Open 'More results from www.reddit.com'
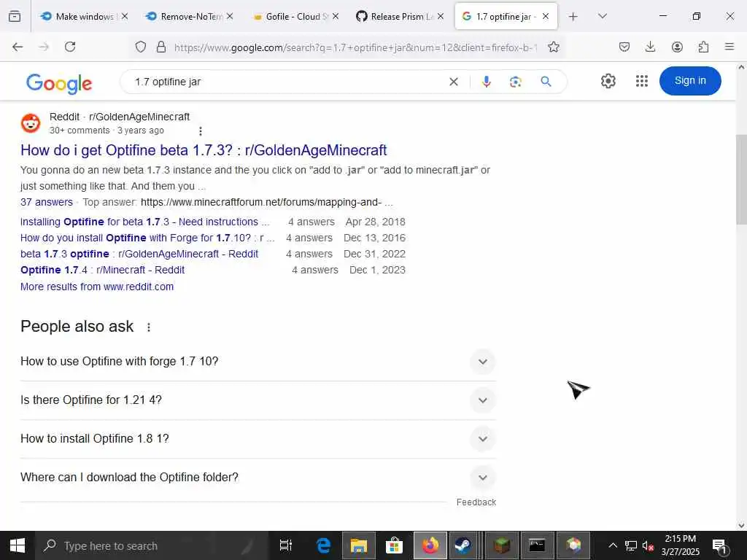747x560 pixels. point(97,287)
